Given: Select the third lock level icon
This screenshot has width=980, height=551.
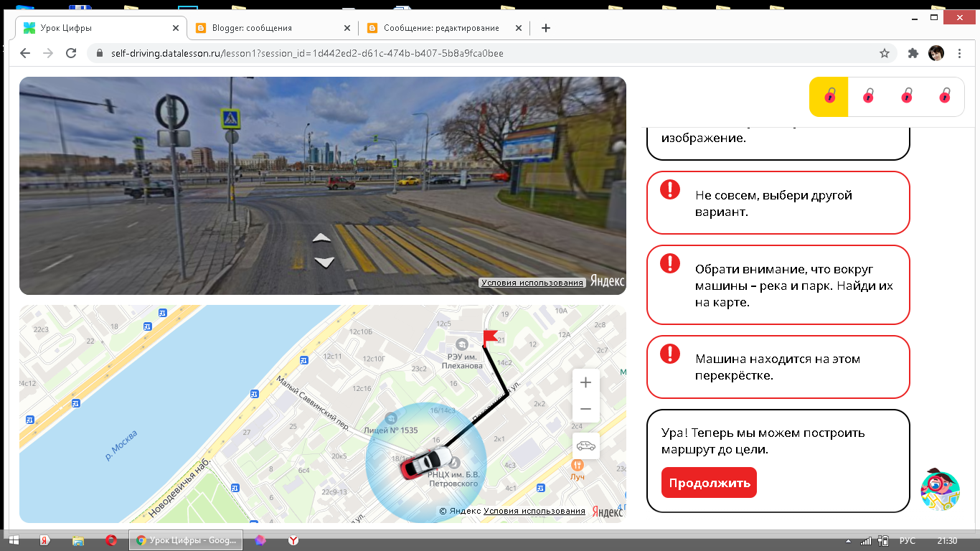Looking at the screenshot, I should 907,95.
